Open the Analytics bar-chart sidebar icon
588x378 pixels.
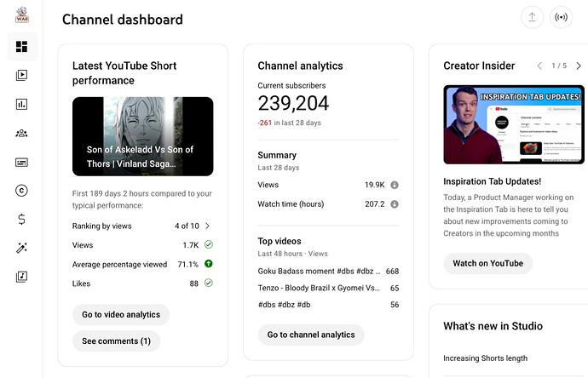[21, 104]
